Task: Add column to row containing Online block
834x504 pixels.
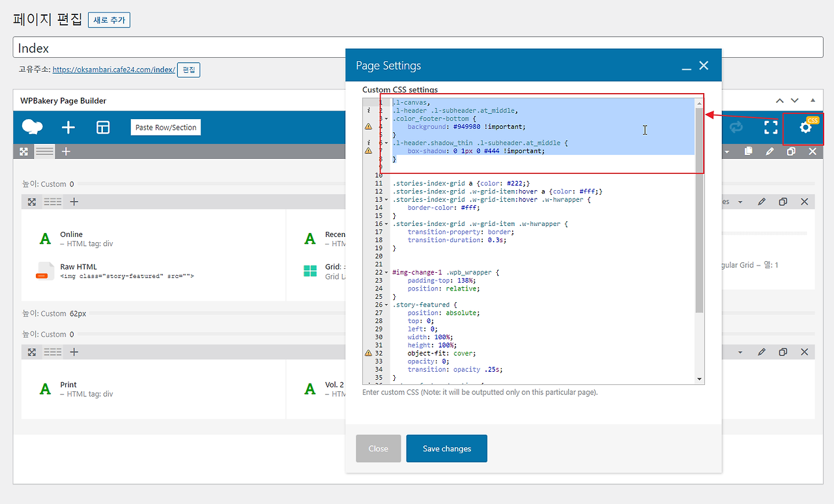Action: (74, 202)
